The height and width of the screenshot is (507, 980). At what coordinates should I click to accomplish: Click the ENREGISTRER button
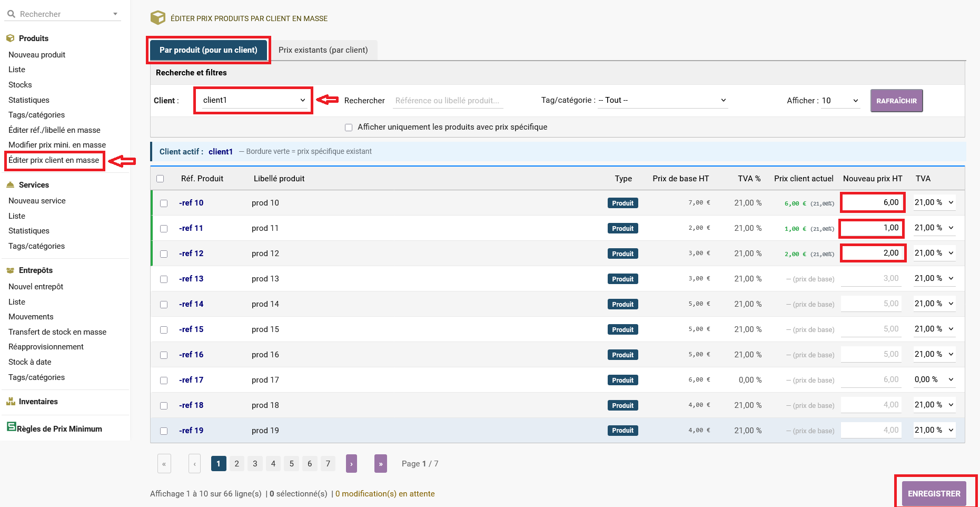click(934, 494)
